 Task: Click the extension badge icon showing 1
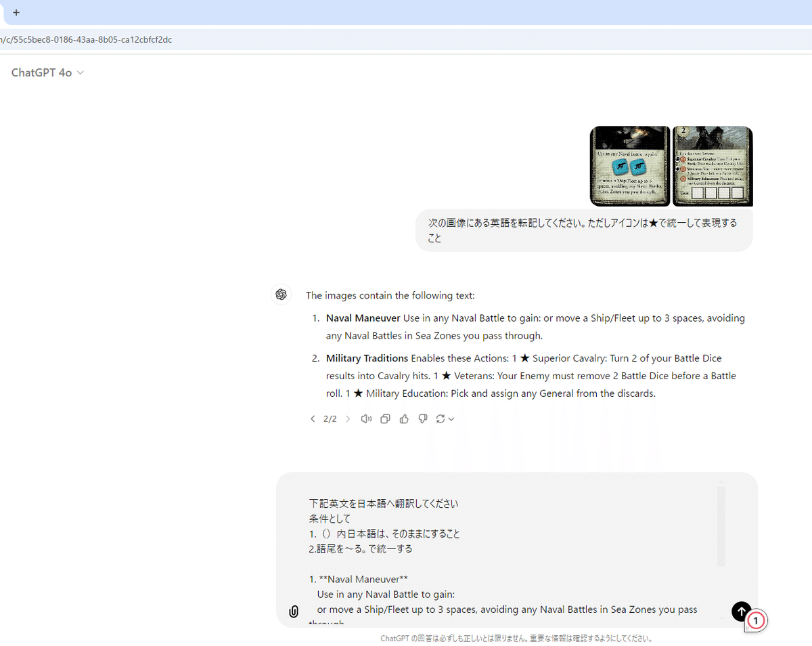pyautogui.click(x=756, y=620)
